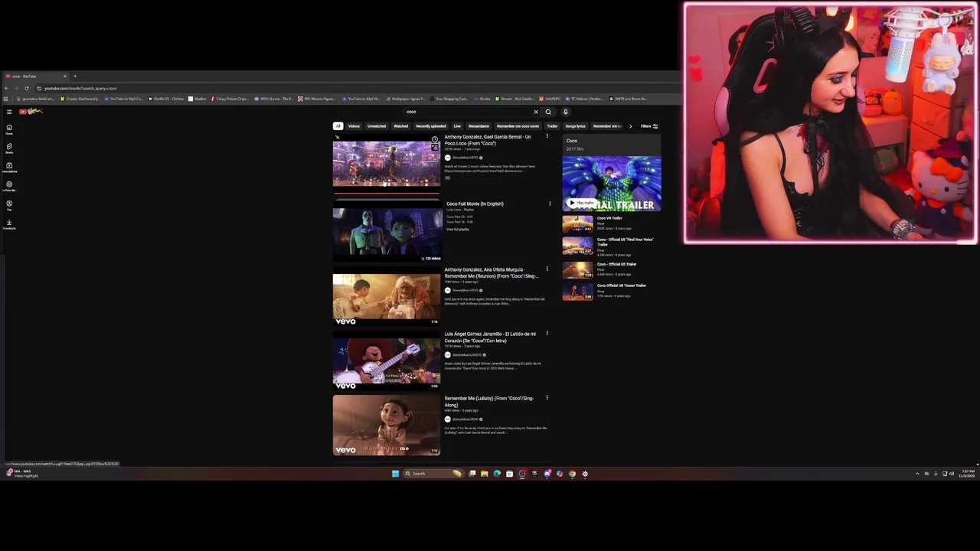The width and height of the screenshot is (980, 551).
Task: Select the Unwatched filter chip
Action: (377, 126)
